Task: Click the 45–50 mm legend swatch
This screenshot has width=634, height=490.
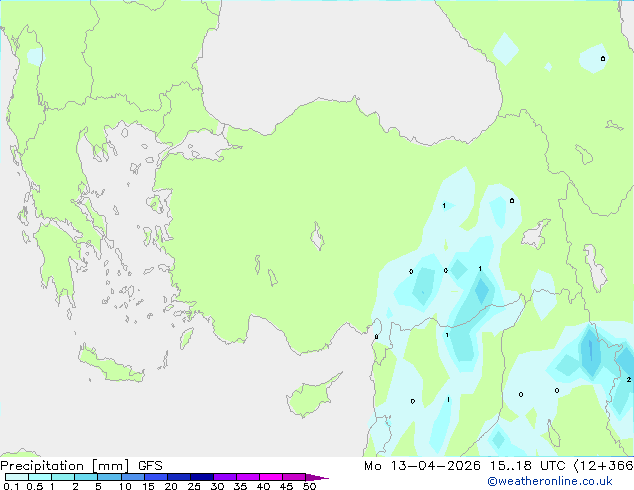Action: 294,477
